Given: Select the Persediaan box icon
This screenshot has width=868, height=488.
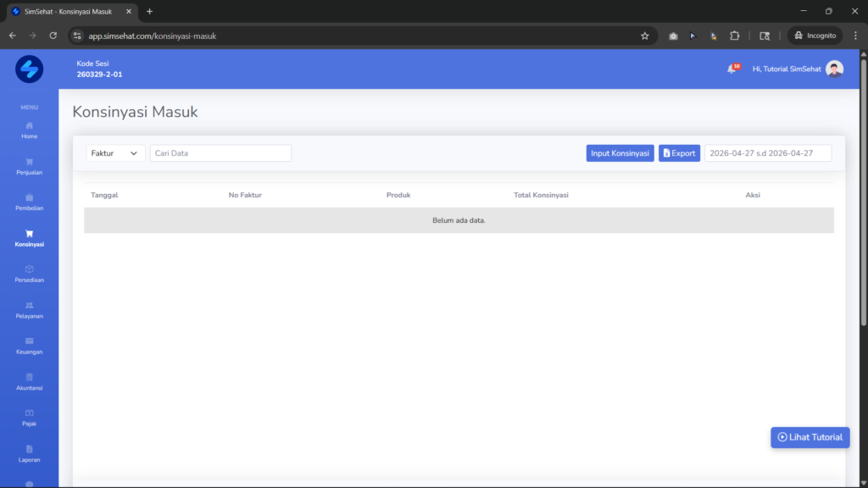Looking at the screenshot, I should pyautogui.click(x=30, y=269).
